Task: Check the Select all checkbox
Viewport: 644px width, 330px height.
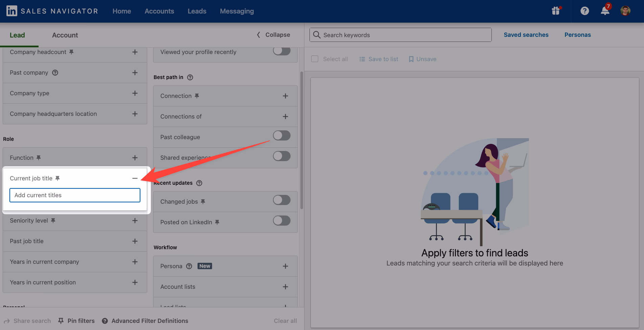Action: pyautogui.click(x=315, y=59)
